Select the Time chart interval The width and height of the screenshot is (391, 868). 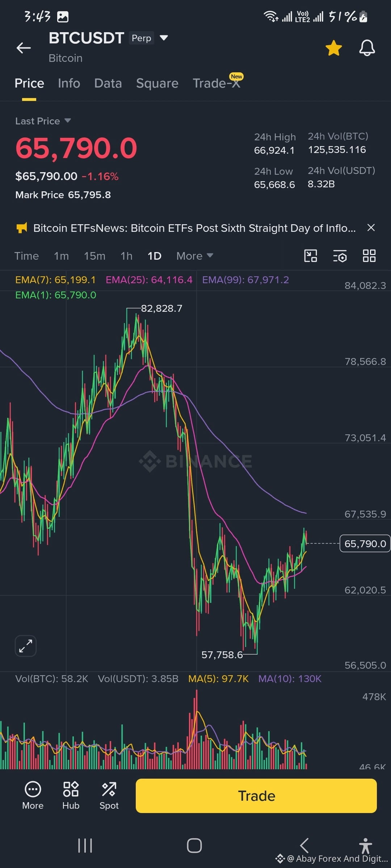click(26, 256)
